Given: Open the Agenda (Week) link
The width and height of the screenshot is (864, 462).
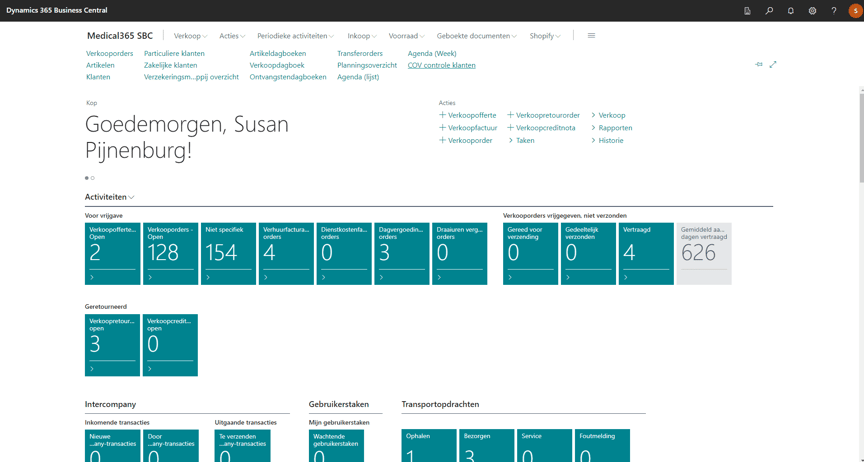Looking at the screenshot, I should 432,53.
